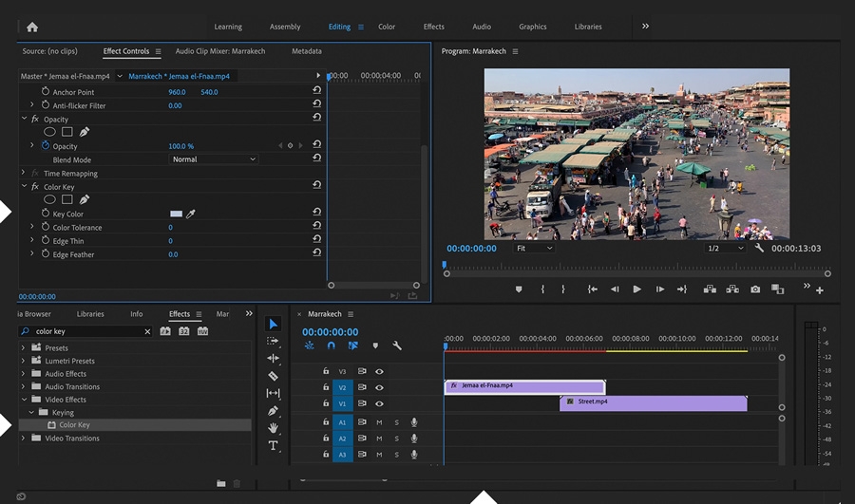Viewport: 855px width, 504px height.
Task: Open the Blend Mode dropdown
Action: [213, 159]
